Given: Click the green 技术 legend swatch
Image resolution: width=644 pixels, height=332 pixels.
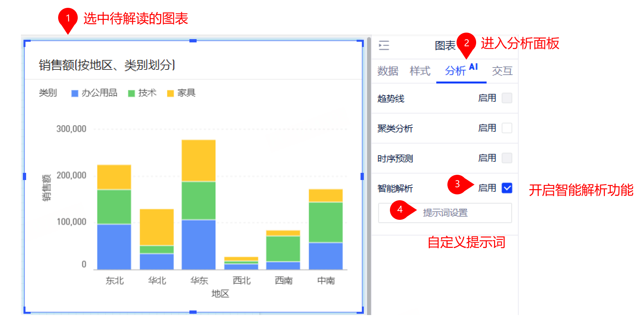Looking at the screenshot, I should (131, 94).
